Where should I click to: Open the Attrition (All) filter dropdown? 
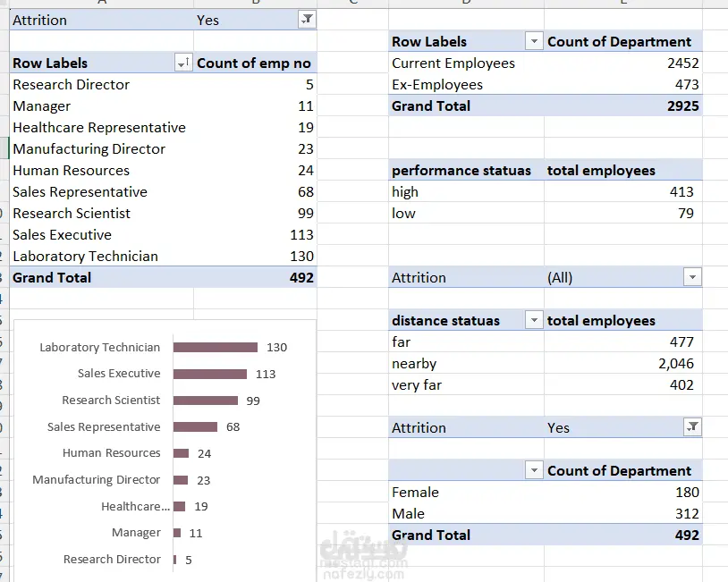click(x=692, y=277)
